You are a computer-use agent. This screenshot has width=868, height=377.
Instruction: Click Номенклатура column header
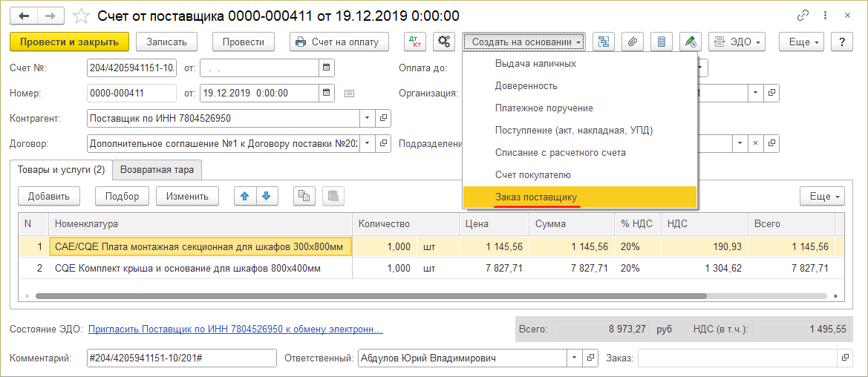click(x=201, y=224)
